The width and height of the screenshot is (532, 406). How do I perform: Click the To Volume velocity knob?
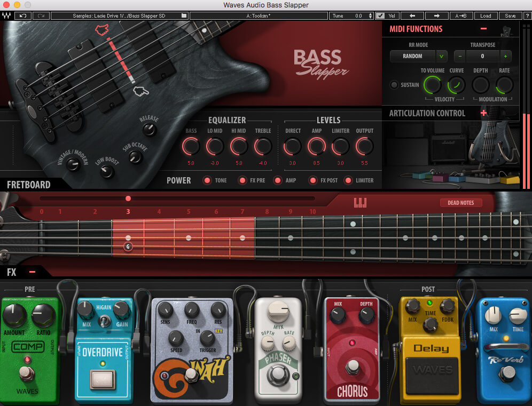pyautogui.click(x=433, y=85)
